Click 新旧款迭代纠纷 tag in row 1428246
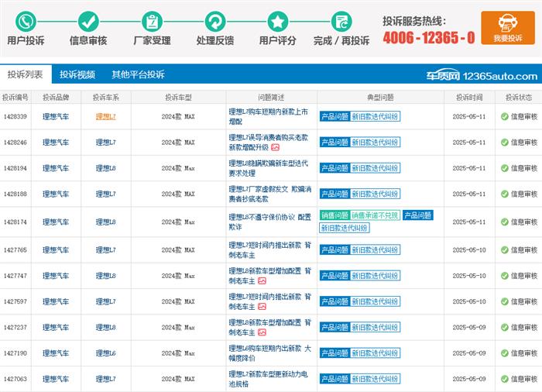The width and height of the screenshot is (542, 392). 376,143
